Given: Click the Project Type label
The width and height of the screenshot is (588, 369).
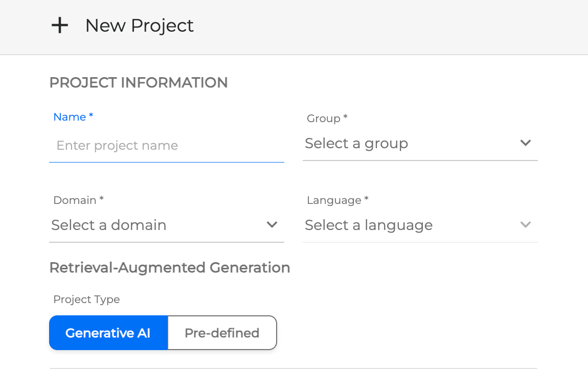Looking at the screenshot, I should (86, 299).
